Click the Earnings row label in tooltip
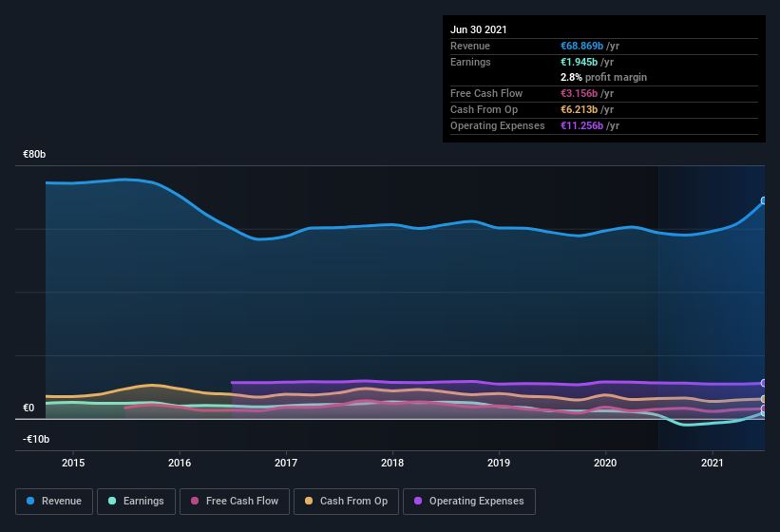Viewport: 780px width, 532px height. [x=470, y=62]
